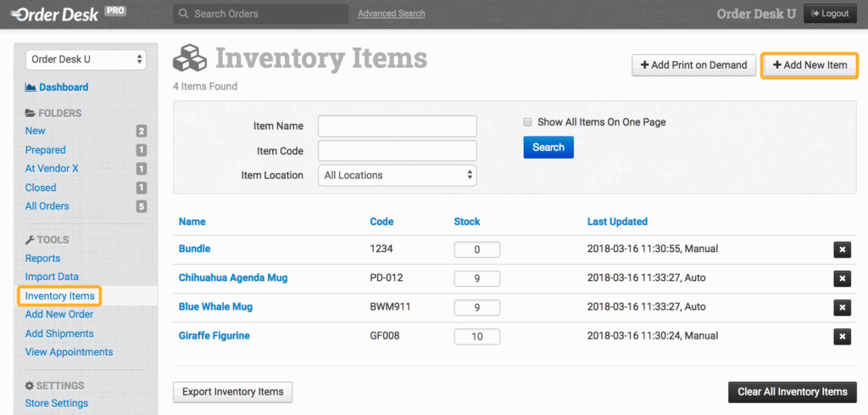The image size is (868, 415).
Task: Delete the Bundle item with X icon
Action: (842, 250)
